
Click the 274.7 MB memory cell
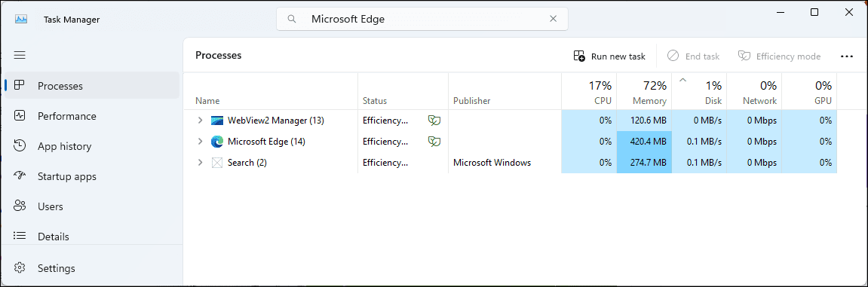[x=644, y=163]
